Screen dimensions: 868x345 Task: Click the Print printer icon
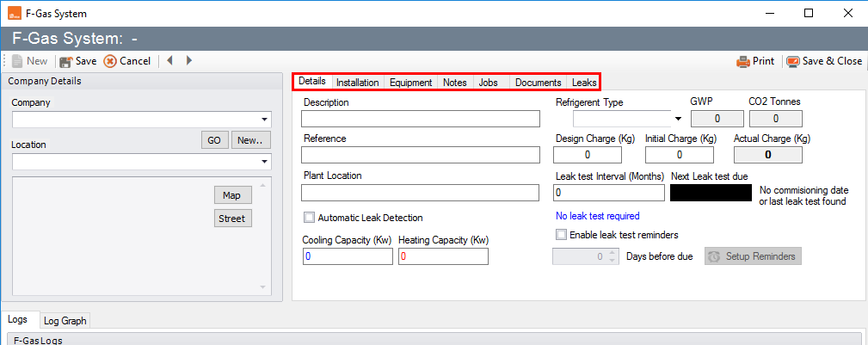coord(743,61)
